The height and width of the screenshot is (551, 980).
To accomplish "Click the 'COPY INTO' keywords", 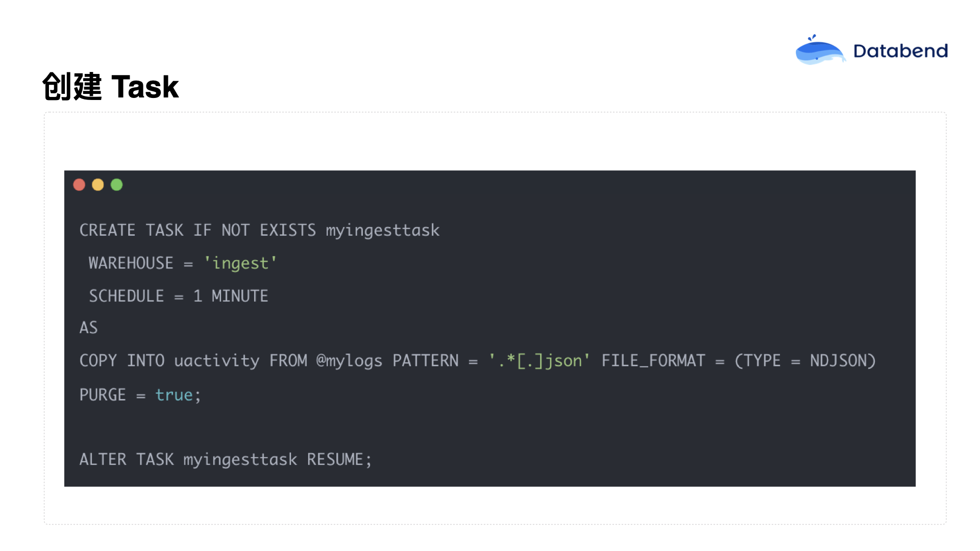I will [x=122, y=361].
